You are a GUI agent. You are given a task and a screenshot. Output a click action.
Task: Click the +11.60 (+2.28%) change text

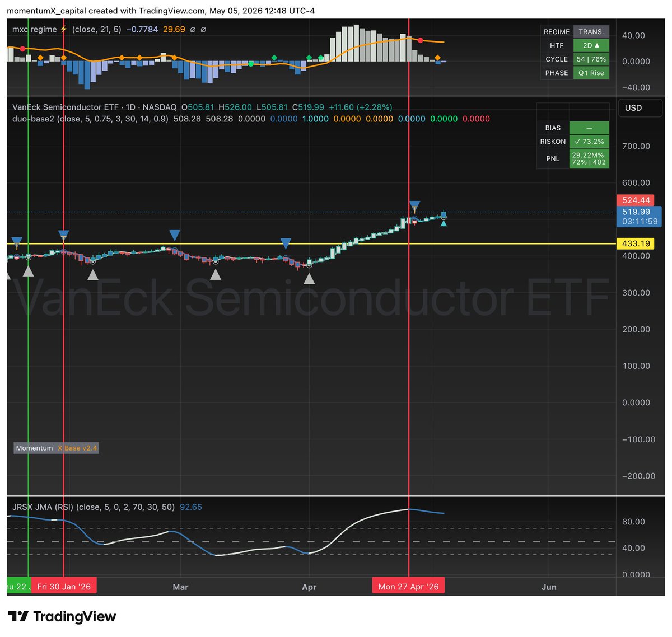click(x=360, y=107)
